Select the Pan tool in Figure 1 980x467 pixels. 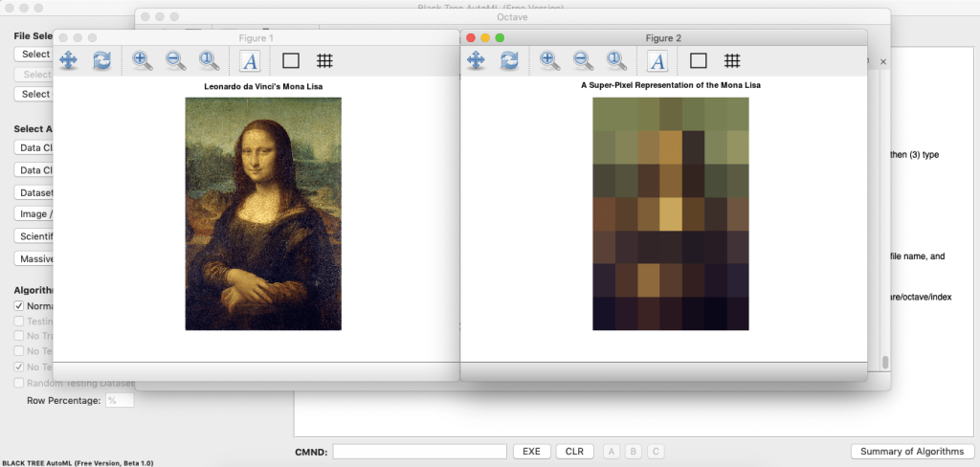69,60
